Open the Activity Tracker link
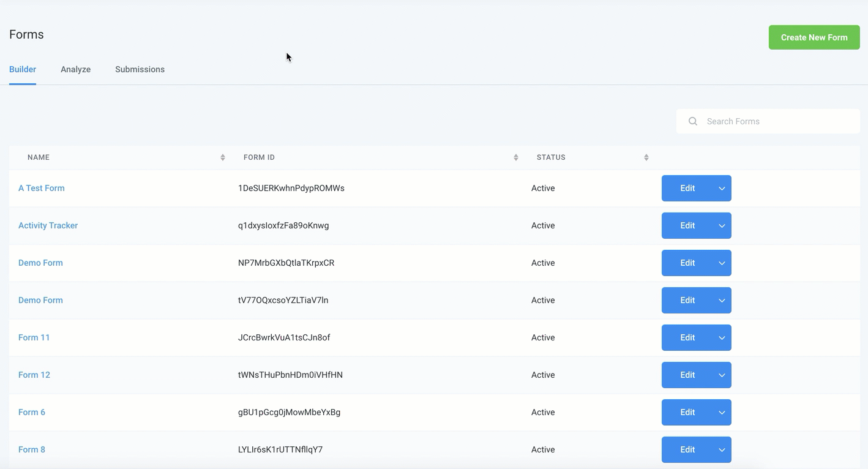The image size is (868, 469). pyautogui.click(x=48, y=225)
